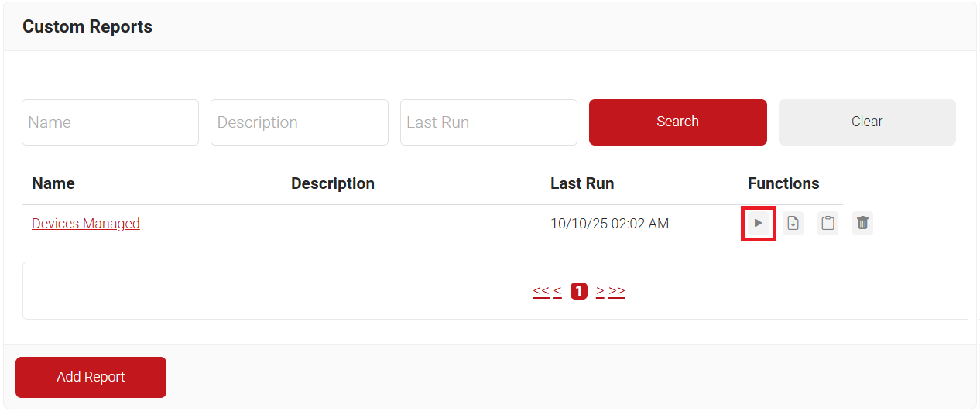Go to the first page of results
Viewport: 980px width, 411px height.
[540, 291]
